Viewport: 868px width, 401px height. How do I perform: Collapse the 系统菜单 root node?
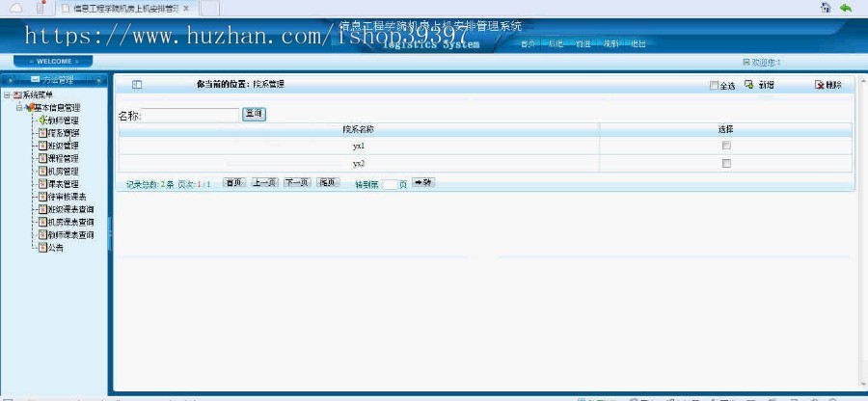6,95
